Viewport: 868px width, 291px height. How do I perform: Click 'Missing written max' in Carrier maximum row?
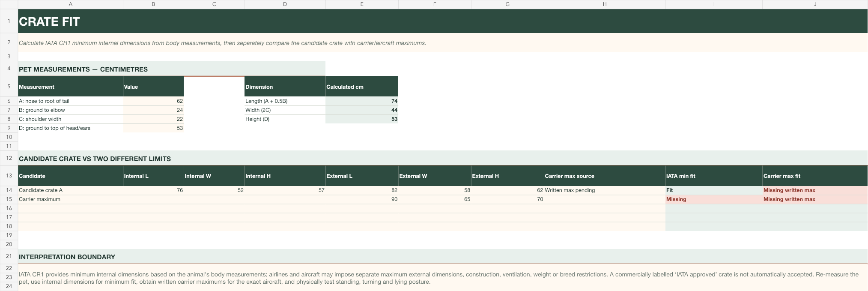coord(815,199)
